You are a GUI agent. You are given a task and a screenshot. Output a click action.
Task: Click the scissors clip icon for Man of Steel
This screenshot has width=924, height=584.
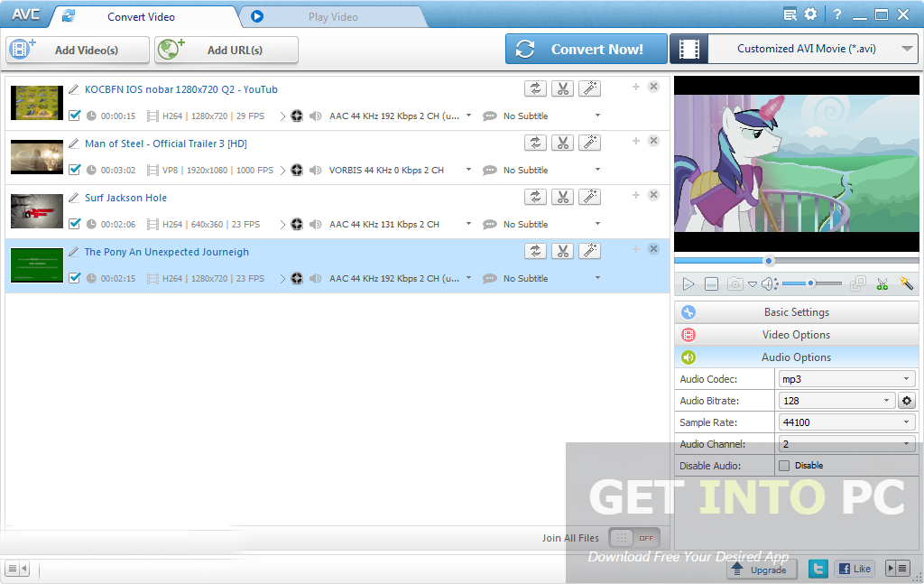[562, 144]
